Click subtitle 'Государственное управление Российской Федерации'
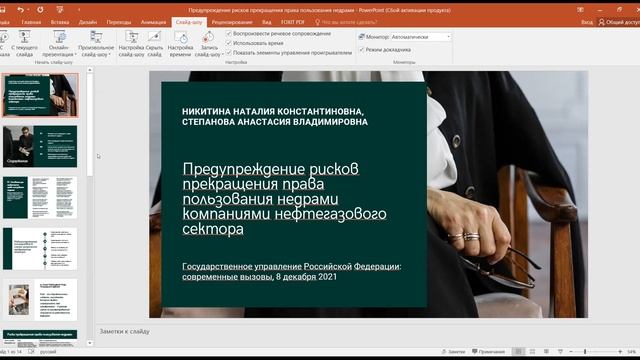The height and width of the screenshot is (360, 640). (x=291, y=267)
